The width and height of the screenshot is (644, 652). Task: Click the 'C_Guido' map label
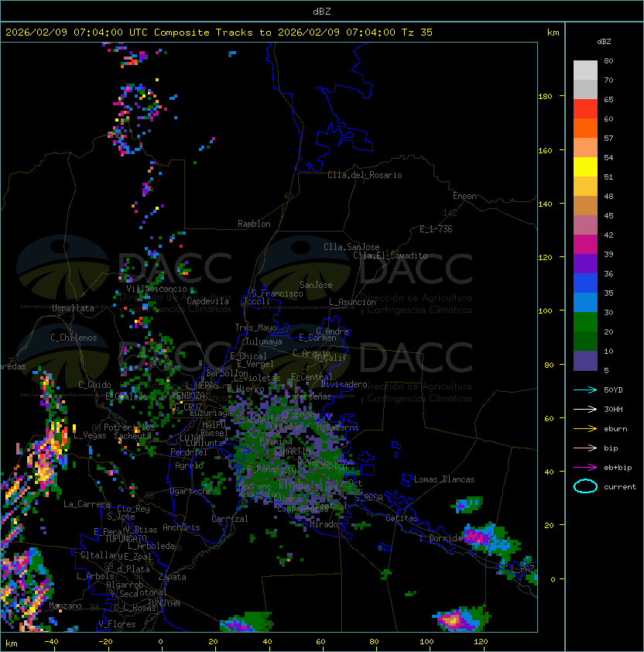(94, 385)
